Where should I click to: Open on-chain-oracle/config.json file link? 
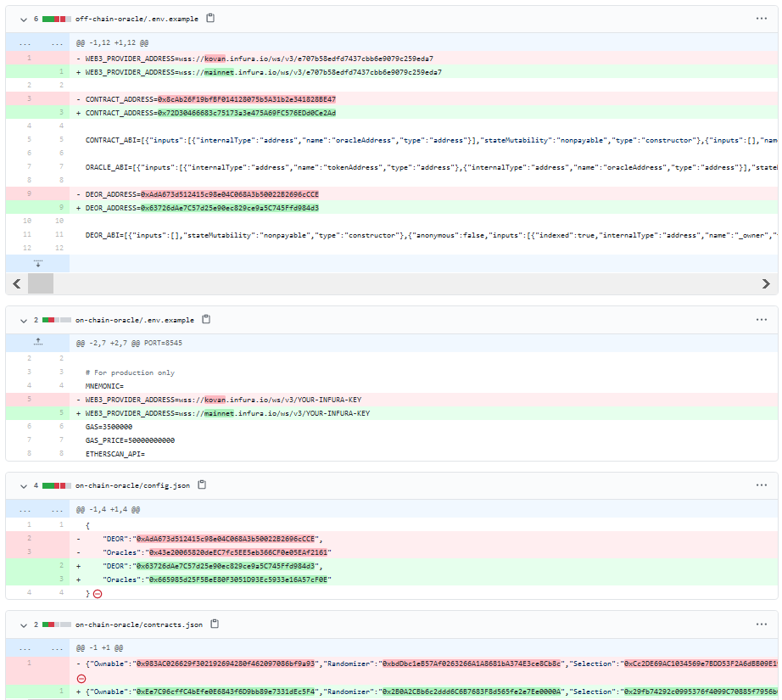coord(132,485)
